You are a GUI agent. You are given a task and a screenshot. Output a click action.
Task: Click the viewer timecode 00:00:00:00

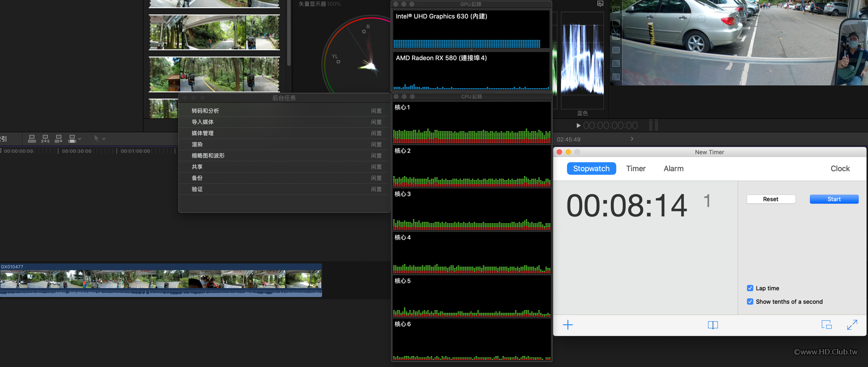coord(610,125)
